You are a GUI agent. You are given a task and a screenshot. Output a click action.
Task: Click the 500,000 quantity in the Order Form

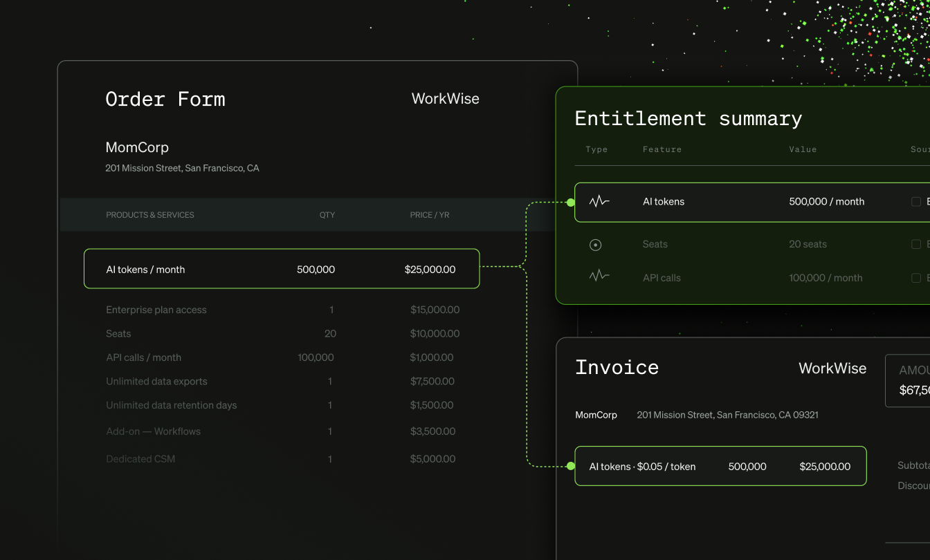(x=316, y=270)
